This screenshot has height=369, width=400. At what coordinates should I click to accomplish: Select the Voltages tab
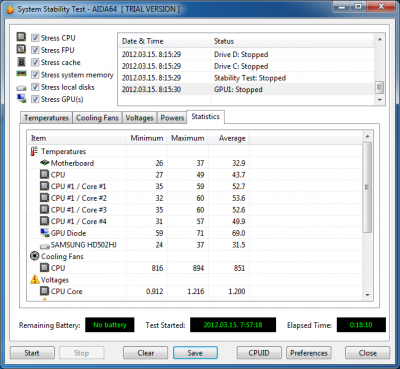coord(139,118)
